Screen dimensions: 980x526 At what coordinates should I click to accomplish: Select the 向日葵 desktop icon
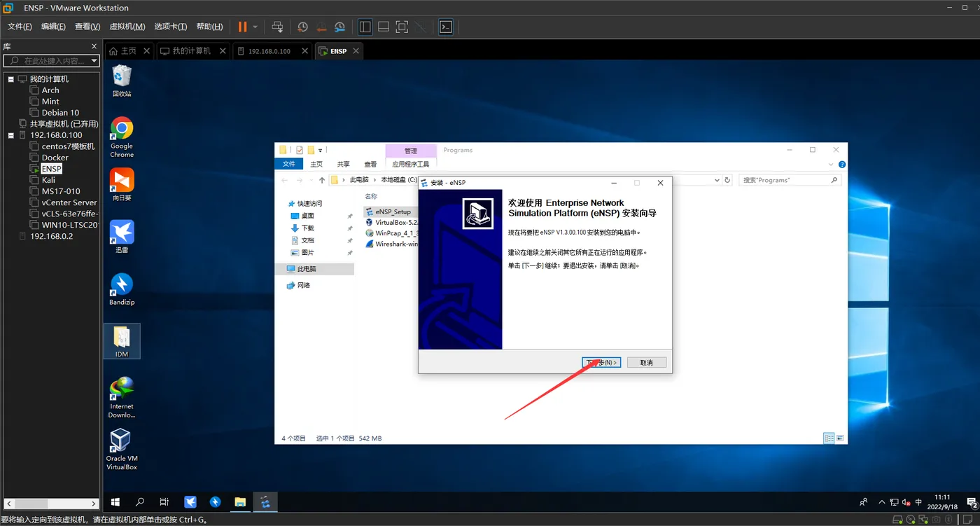122,185
